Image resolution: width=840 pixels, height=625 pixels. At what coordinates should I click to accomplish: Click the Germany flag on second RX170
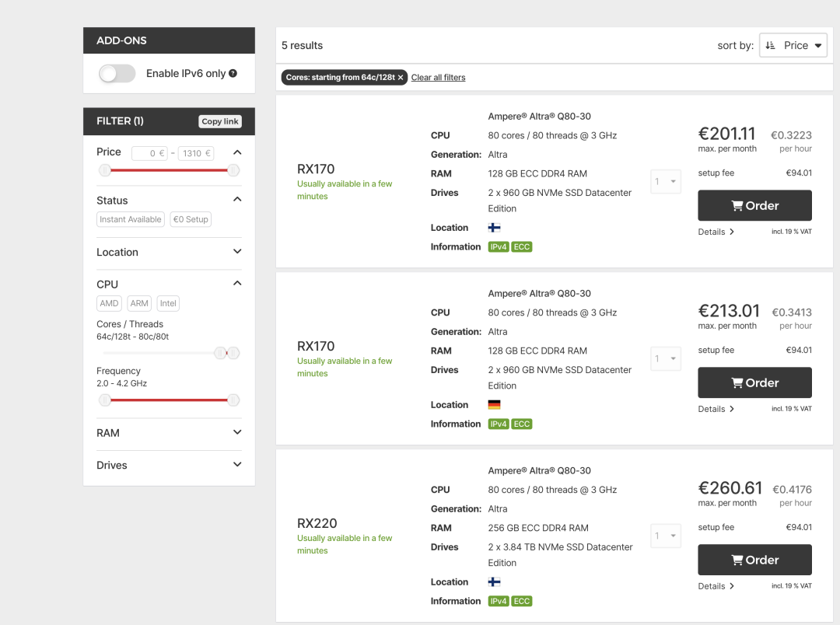[x=494, y=405]
